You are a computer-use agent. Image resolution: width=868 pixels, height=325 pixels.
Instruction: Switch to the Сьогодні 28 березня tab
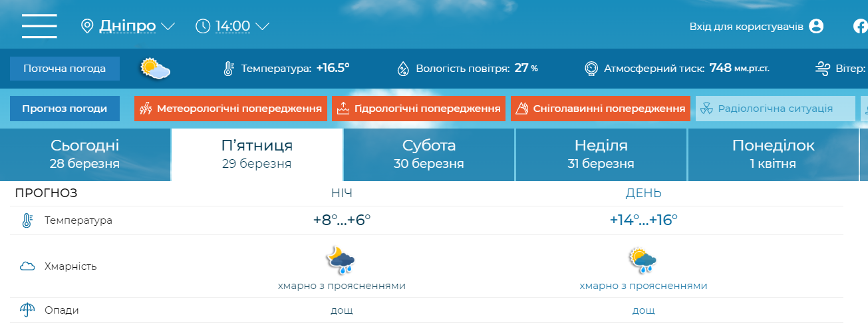tap(85, 154)
